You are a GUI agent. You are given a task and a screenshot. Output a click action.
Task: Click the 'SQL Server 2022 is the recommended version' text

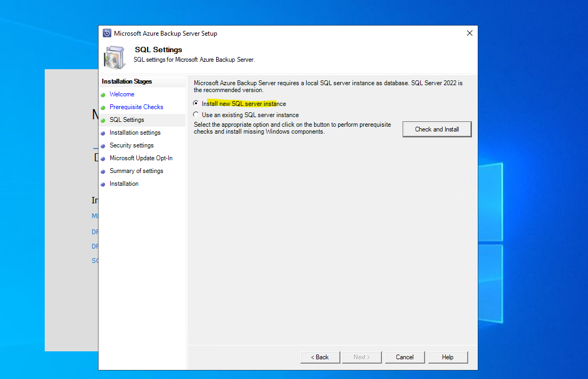point(328,86)
